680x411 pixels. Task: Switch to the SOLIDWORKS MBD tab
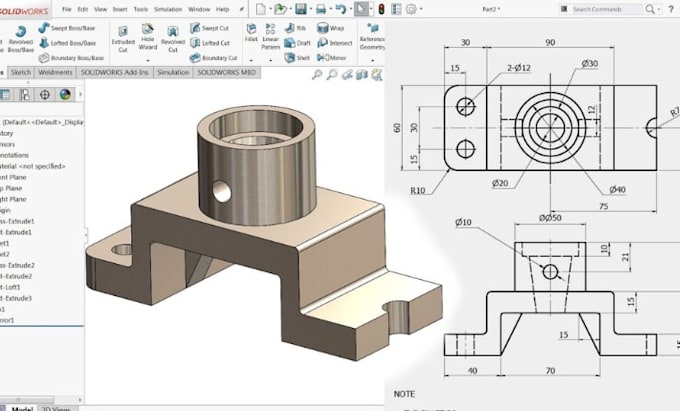[226, 72]
